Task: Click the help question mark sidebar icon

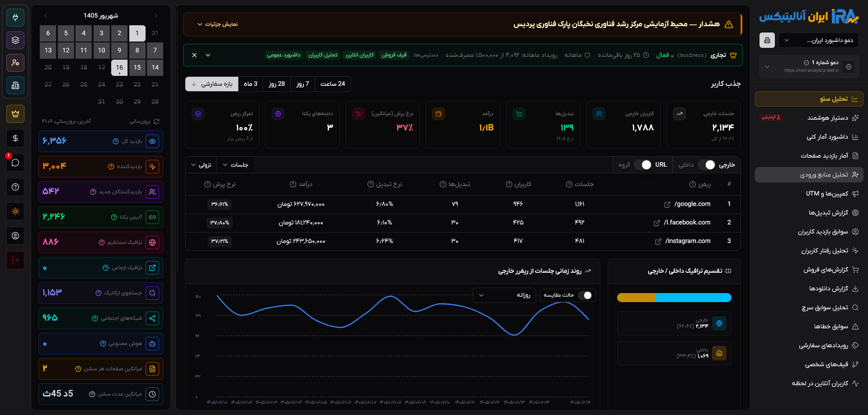Action: click(15, 187)
